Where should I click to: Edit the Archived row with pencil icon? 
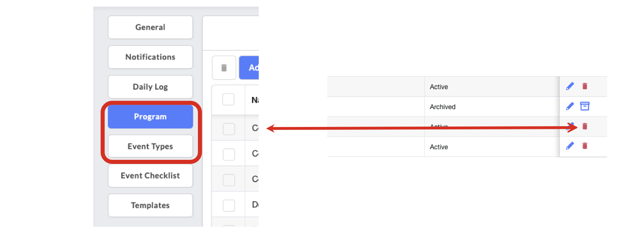[570, 106]
